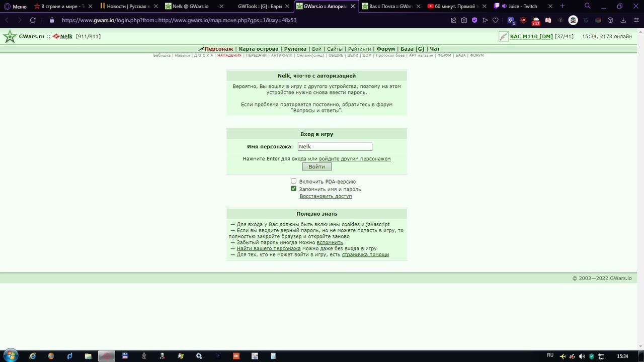Image resolution: width=644 pixels, height=362 pixels.
Task: Open the Рулетка menu item
Action: tap(295, 49)
